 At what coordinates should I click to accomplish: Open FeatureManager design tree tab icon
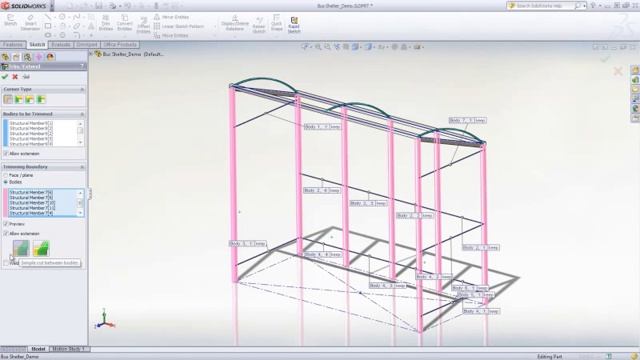click(x=5, y=57)
